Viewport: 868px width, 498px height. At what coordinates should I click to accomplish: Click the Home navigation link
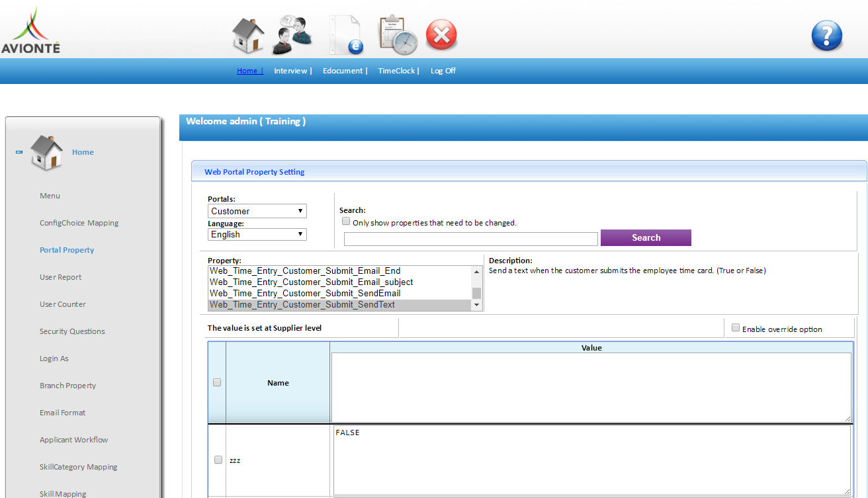click(250, 71)
